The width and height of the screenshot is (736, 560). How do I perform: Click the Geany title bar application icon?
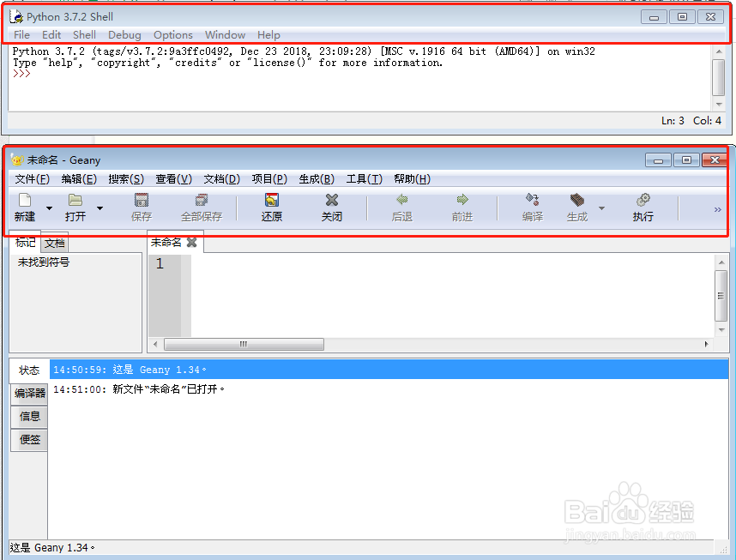point(17,160)
